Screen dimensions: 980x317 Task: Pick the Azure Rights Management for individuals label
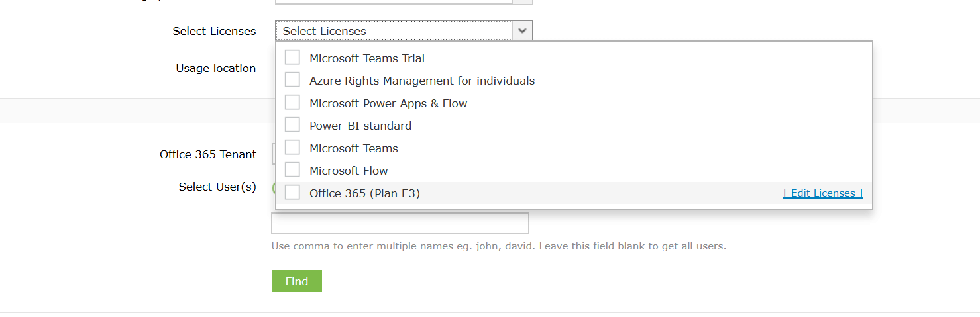pyautogui.click(x=421, y=81)
